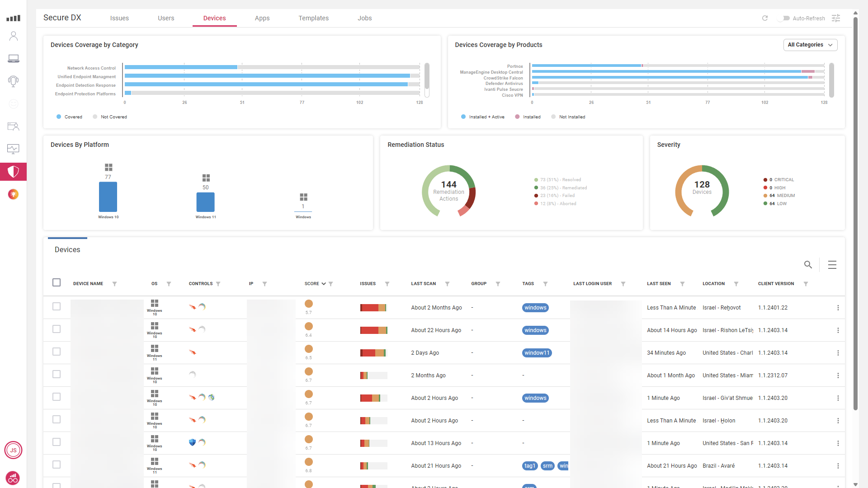The image size is (868, 488).
Task: Click the Installed + Active legend swatch
Action: [463, 117]
